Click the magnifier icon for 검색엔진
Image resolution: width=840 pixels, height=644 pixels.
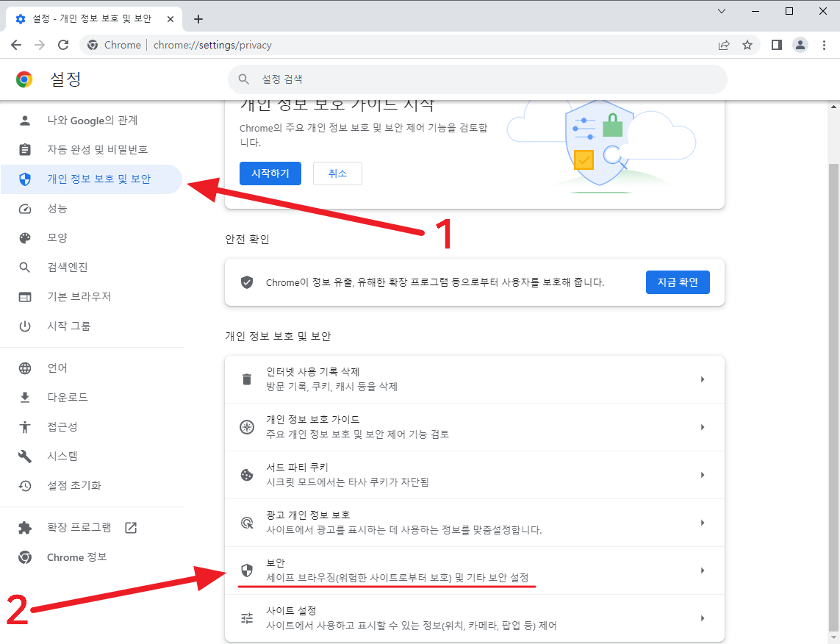coord(25,268)
